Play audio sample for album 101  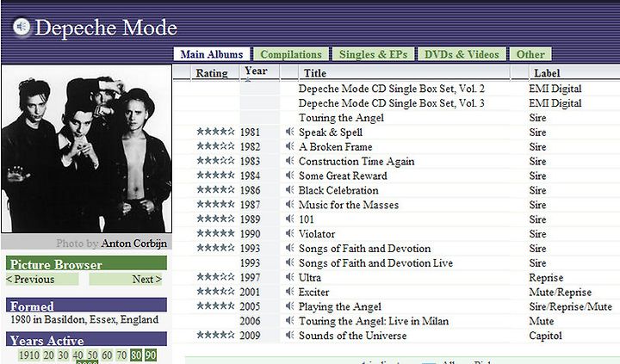[x=290, y=219]
